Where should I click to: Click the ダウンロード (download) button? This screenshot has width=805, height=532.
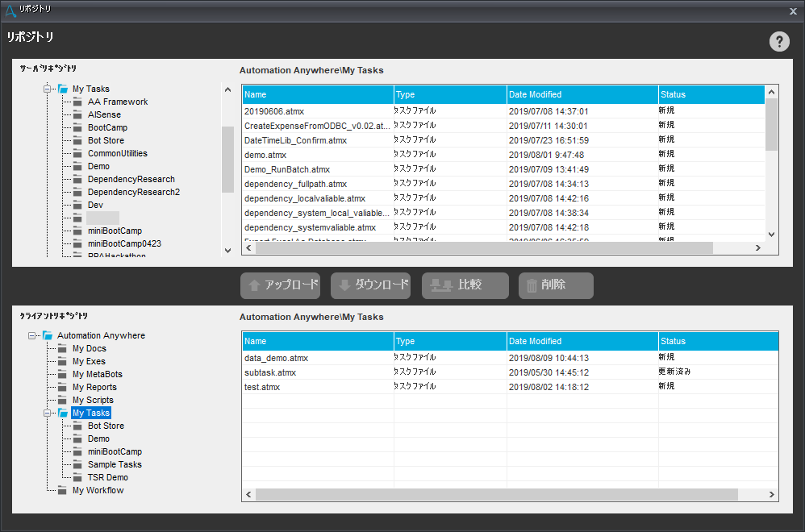click(x=371, y=286)
